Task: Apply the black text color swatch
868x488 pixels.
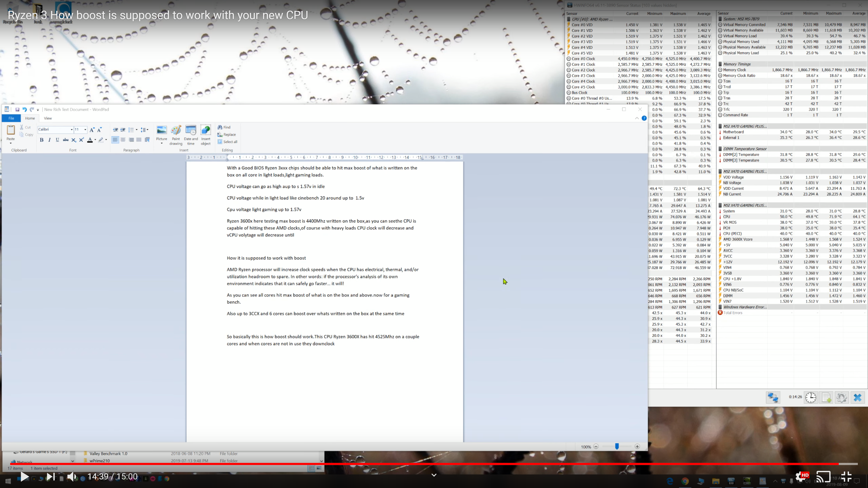Action: tap(90, 140)
